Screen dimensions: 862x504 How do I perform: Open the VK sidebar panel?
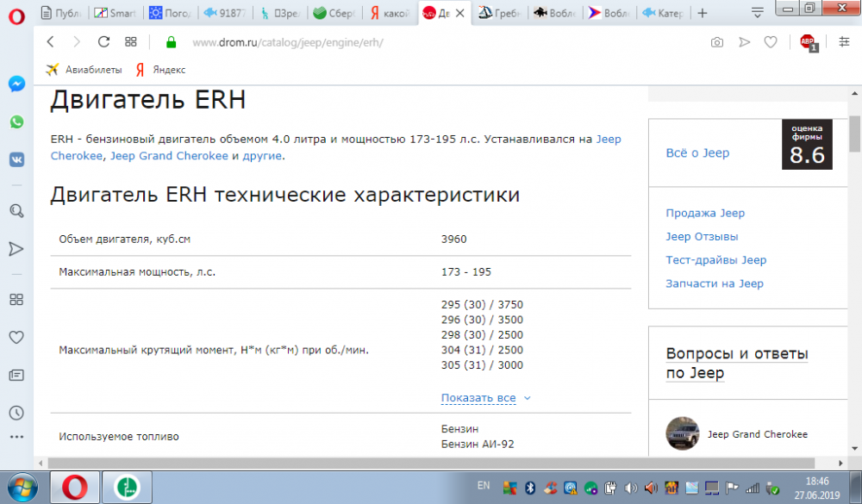[16, 159]
